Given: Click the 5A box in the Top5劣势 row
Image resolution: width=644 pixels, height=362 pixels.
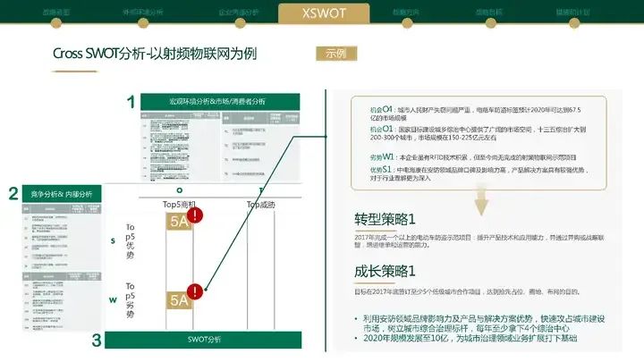Looking at the screenshot, I should [179, 300].
